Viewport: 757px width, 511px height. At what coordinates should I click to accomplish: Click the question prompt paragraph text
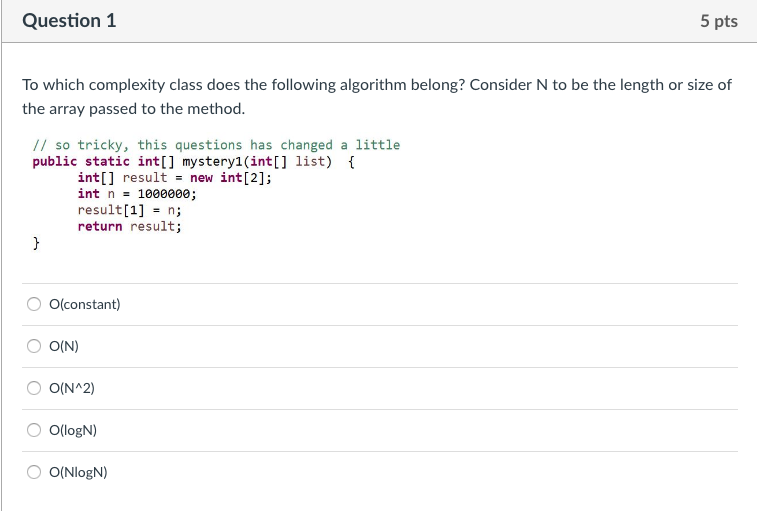[x=377, y=97]
